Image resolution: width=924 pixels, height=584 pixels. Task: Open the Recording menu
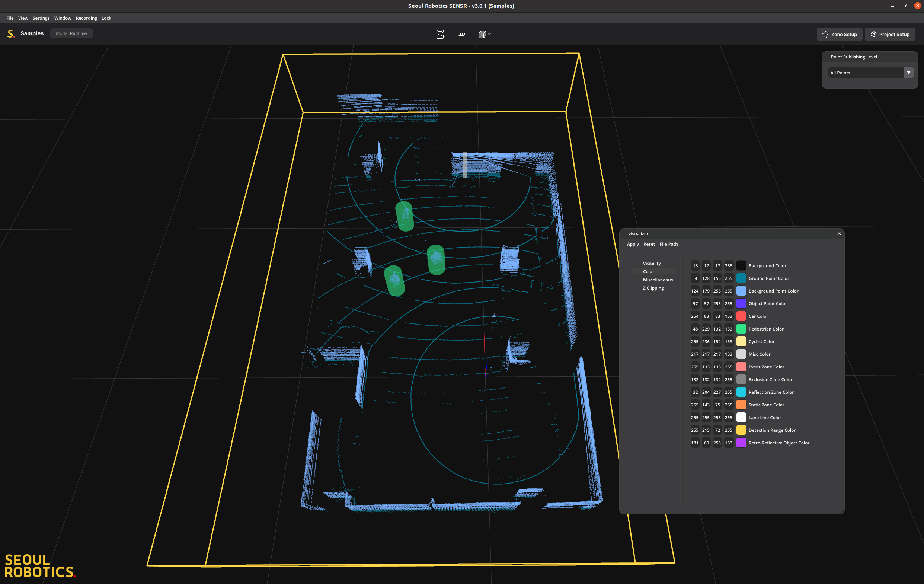86,18
